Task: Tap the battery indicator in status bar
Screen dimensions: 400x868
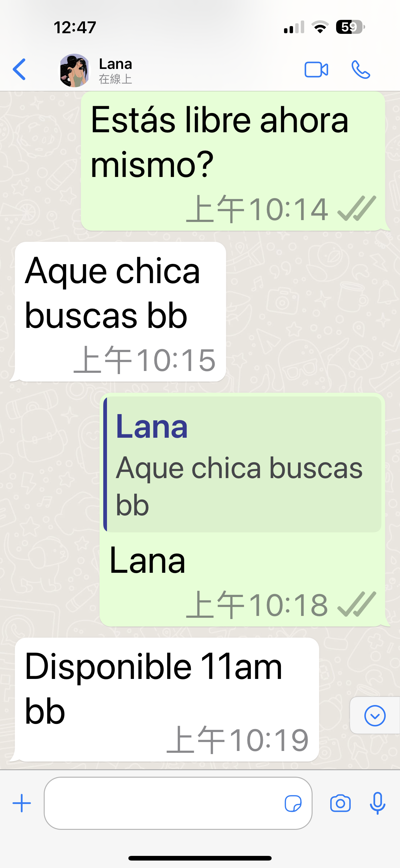Action: [x=350, y=27]
